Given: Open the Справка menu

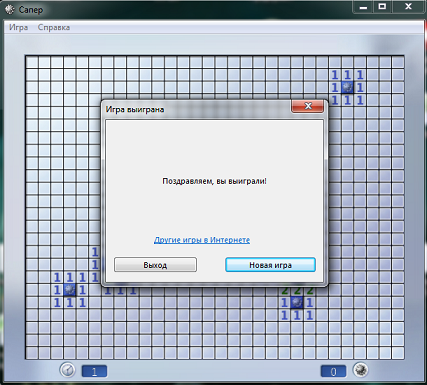Looking at the screenshot, I should coord(54,27).
